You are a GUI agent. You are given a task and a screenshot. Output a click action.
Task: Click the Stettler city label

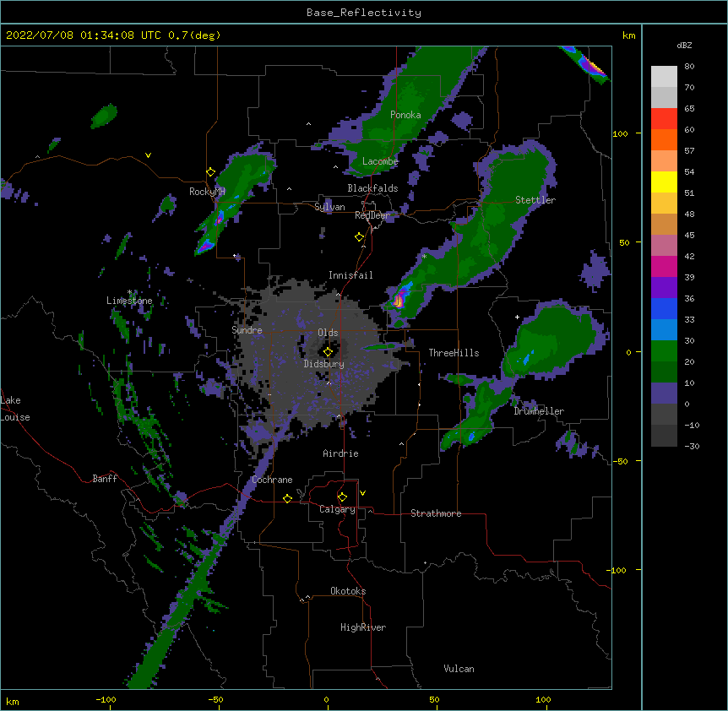click(535, 200)
